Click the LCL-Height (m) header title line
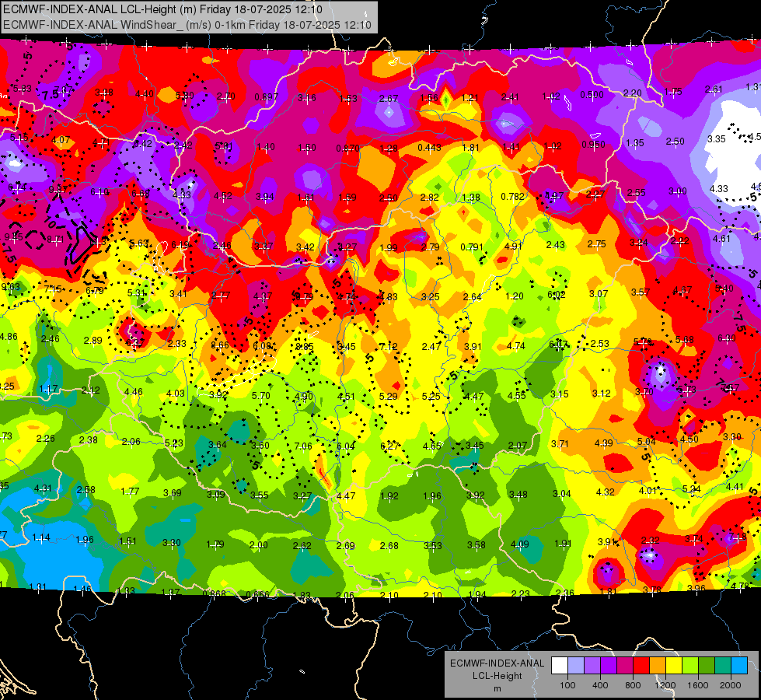This screenshot has width=761, height=700. tap(162, 9)
